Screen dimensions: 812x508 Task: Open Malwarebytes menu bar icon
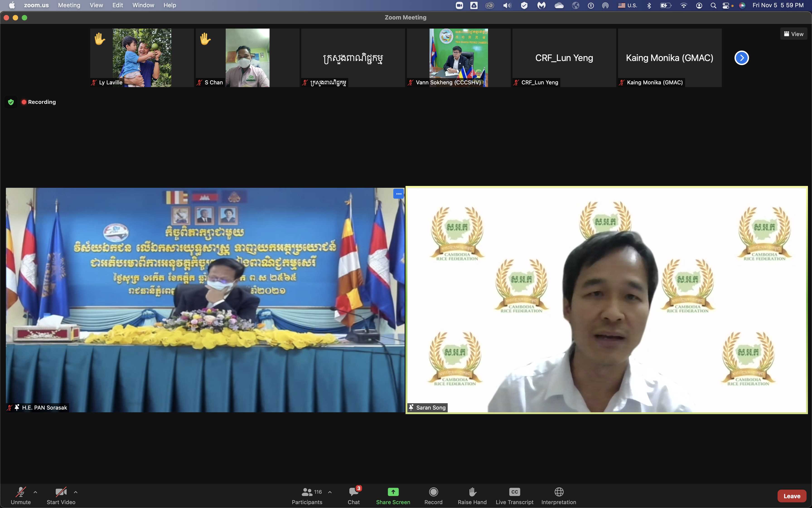pos(541,5)
